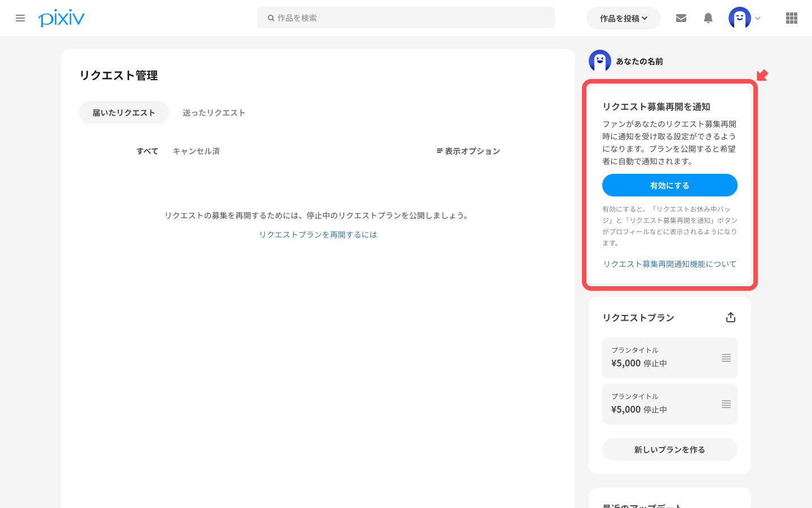Enable notifications with the 有効にする button
The image size is (812, 508).
click(669, 185)
